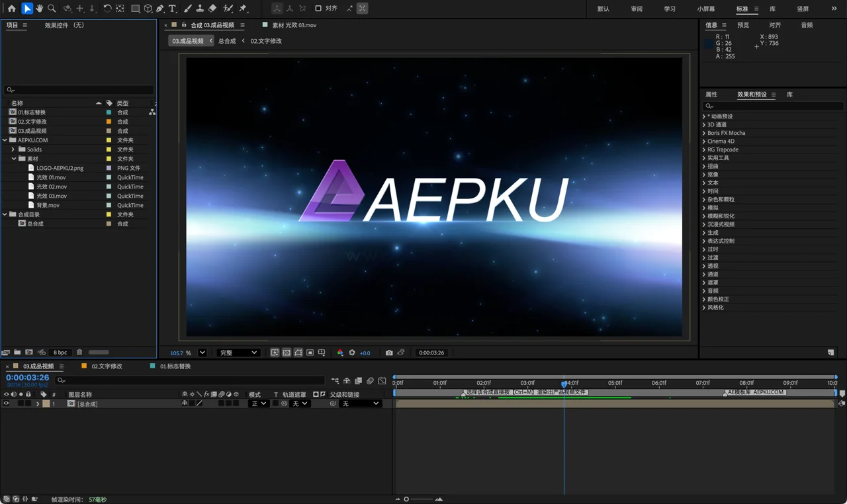Select the 默认 workspace
This screenshot has width=847, height=504.
tap(603, 9)
